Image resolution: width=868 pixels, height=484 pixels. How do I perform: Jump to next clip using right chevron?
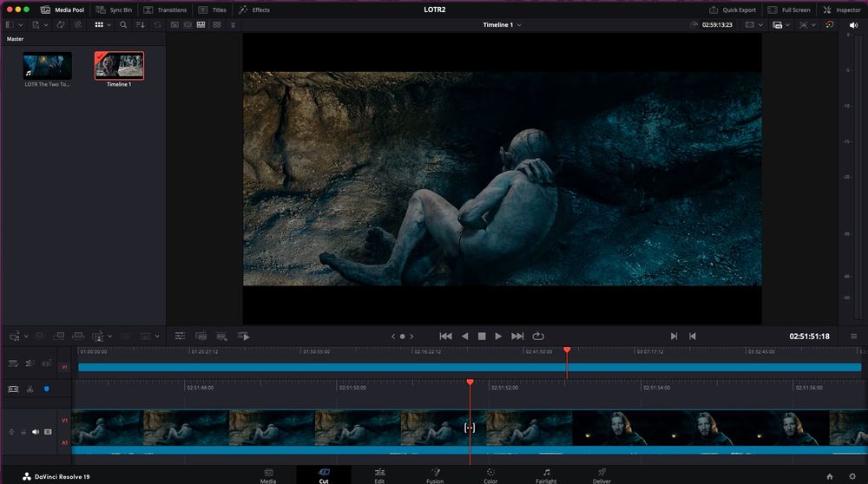point(411,337)
